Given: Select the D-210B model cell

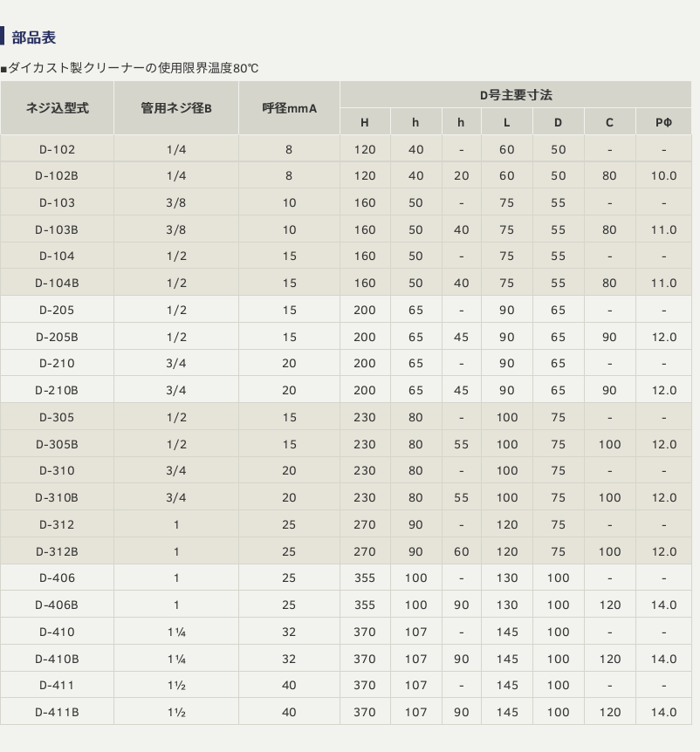Looking at the screenshot, I should (57, 390).
